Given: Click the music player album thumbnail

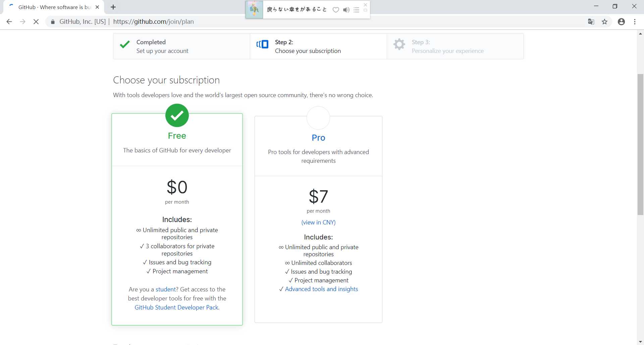Looking at the screenshot, I should [x=254, y=10].
